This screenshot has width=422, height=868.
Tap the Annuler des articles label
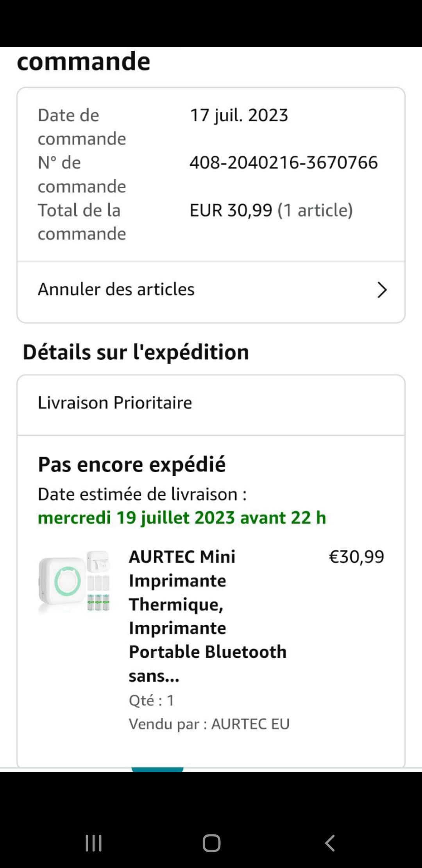pyautogui.click(x=116, y=290)
